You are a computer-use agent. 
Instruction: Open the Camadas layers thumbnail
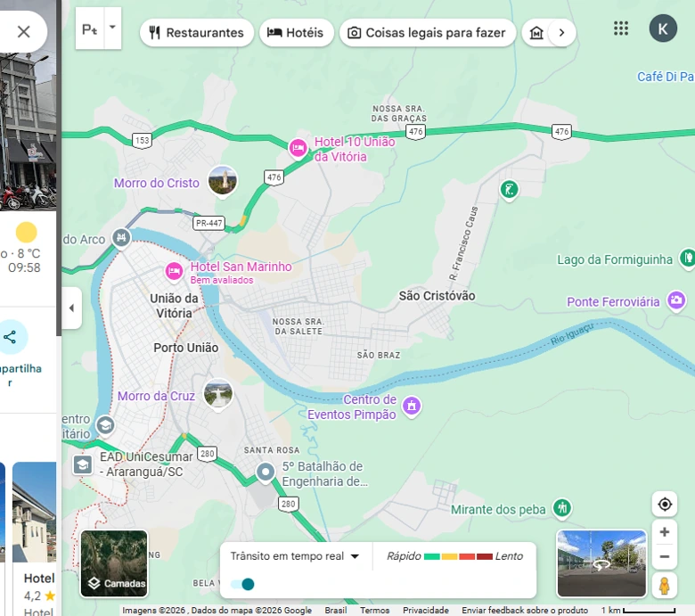pos(114,563)
